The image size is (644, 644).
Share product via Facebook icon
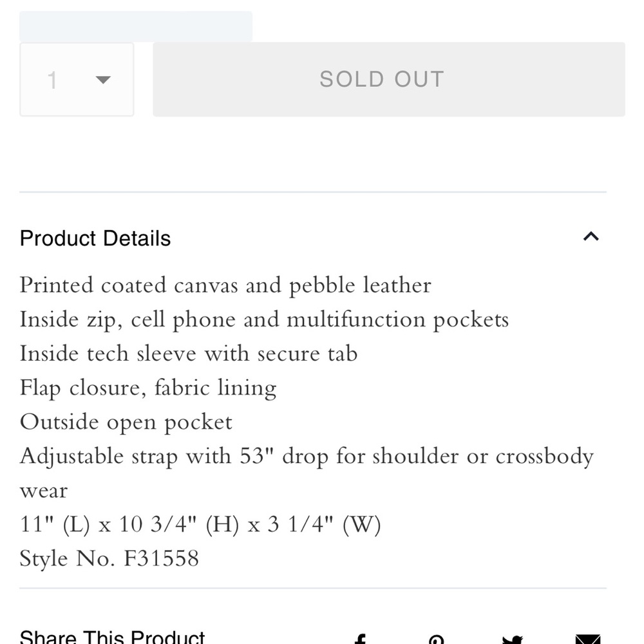pos(361,639)
